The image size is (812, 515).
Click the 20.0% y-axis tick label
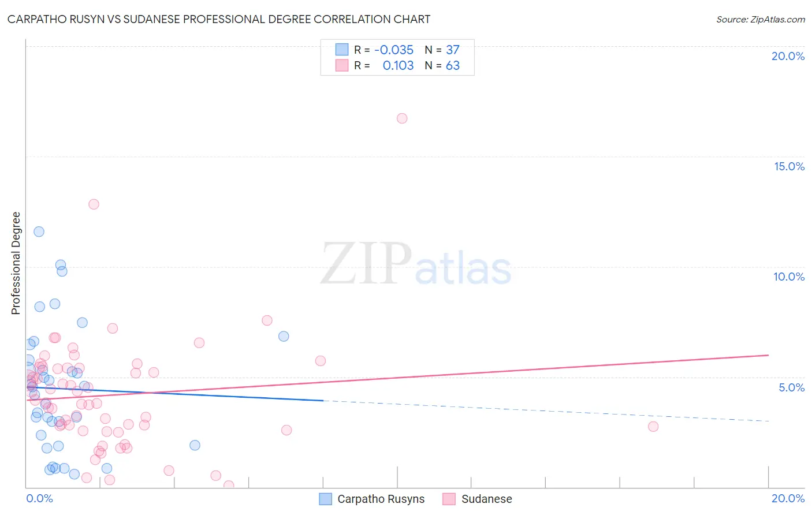pos(788,56)
